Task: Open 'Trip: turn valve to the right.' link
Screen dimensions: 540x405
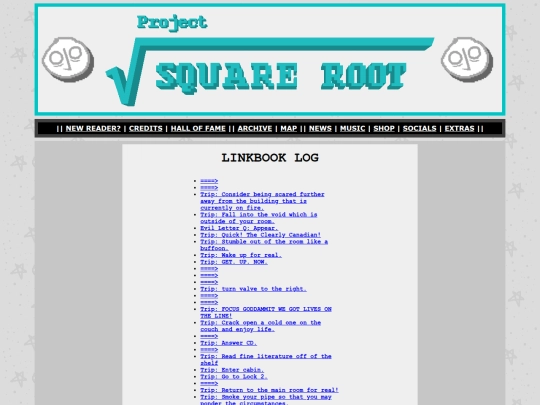Action: [253, 289]
